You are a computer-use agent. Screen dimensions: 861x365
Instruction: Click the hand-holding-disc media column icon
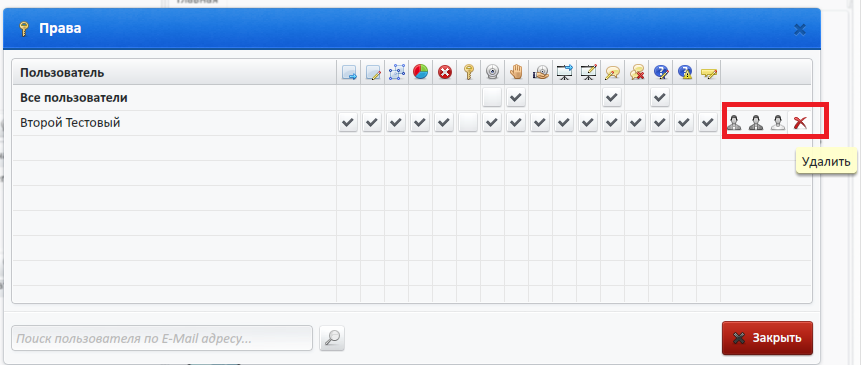(540, 72)
